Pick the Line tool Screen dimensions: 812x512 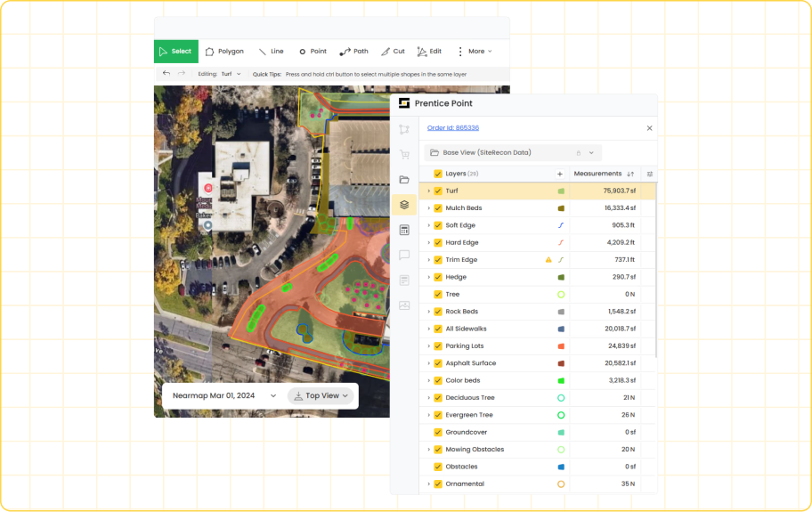[271, 52]
